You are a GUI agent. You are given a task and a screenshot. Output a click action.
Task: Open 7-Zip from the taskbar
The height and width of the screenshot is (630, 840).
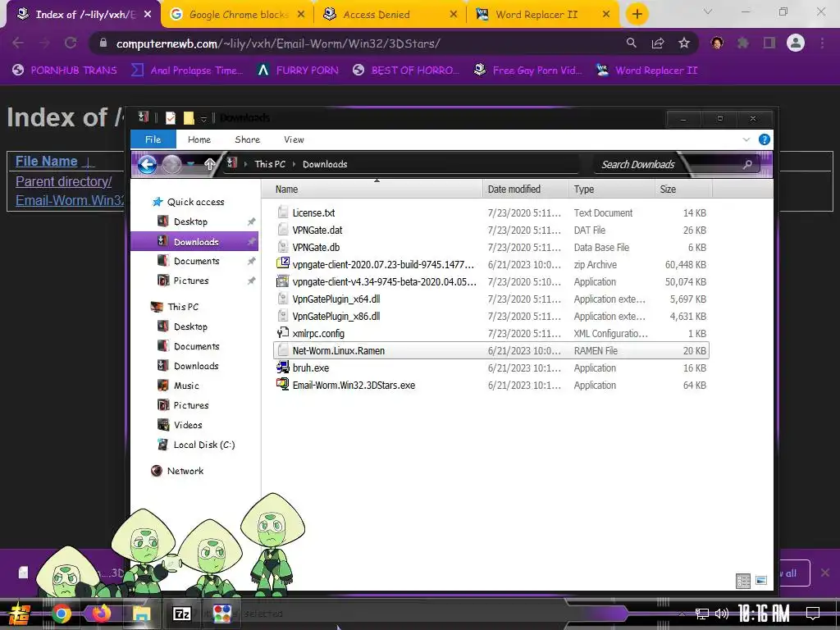182,614
